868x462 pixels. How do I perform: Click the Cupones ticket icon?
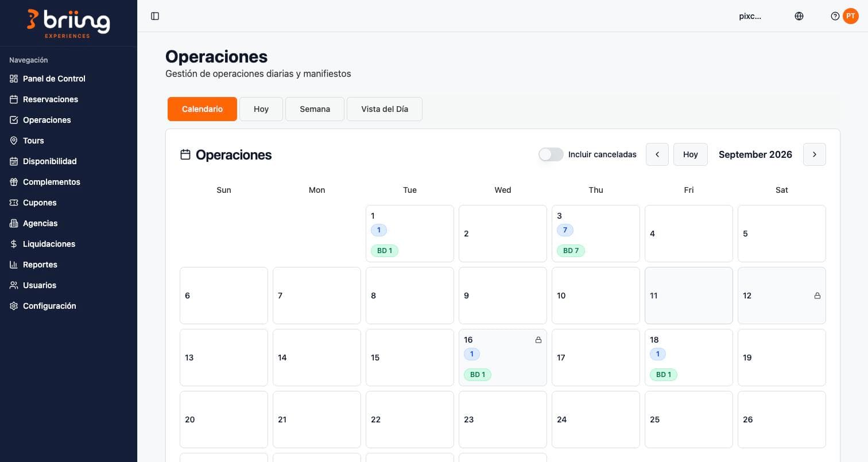point(14,203)
